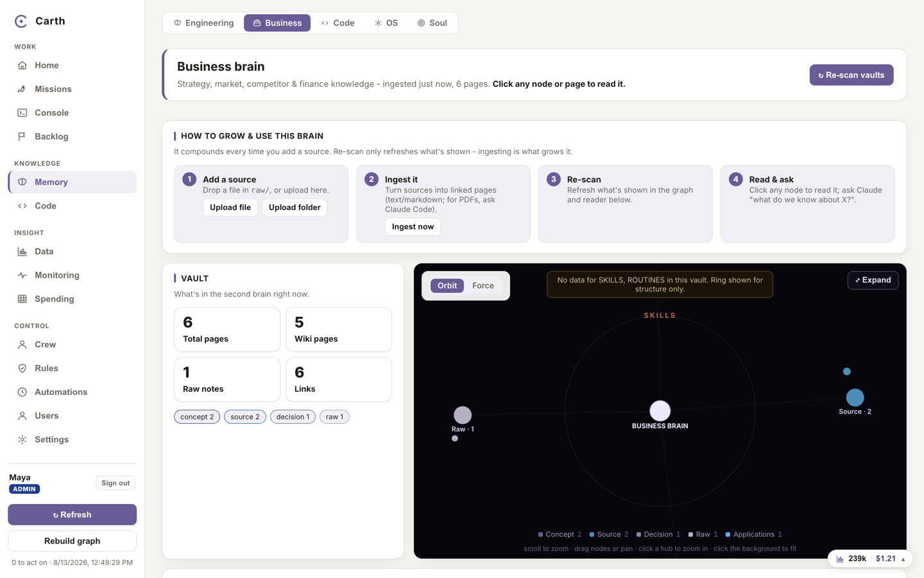Image resolution: width=924 pixels, height=578 pixels.
Task: Click the Carth logo icon
Action: (x=21, y=21)
